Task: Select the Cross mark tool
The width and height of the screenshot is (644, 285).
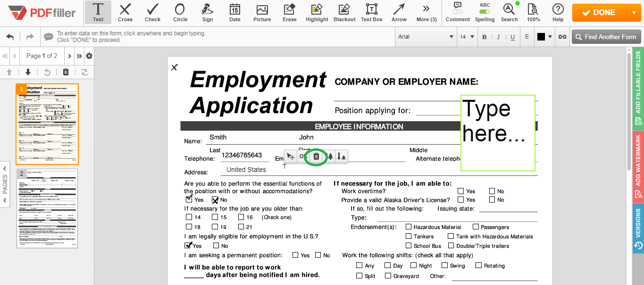Action: pyautogui.click(x=125, y=13)
